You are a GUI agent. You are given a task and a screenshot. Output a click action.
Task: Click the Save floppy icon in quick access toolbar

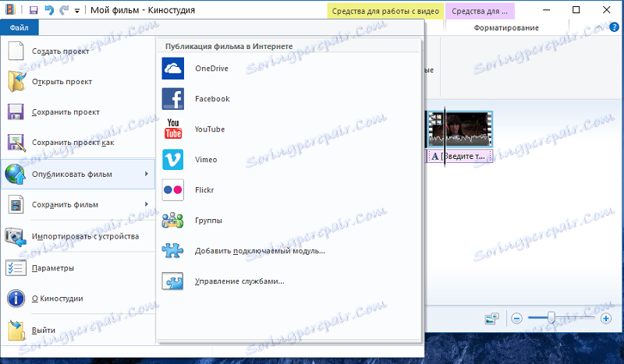tap(34, 10)
